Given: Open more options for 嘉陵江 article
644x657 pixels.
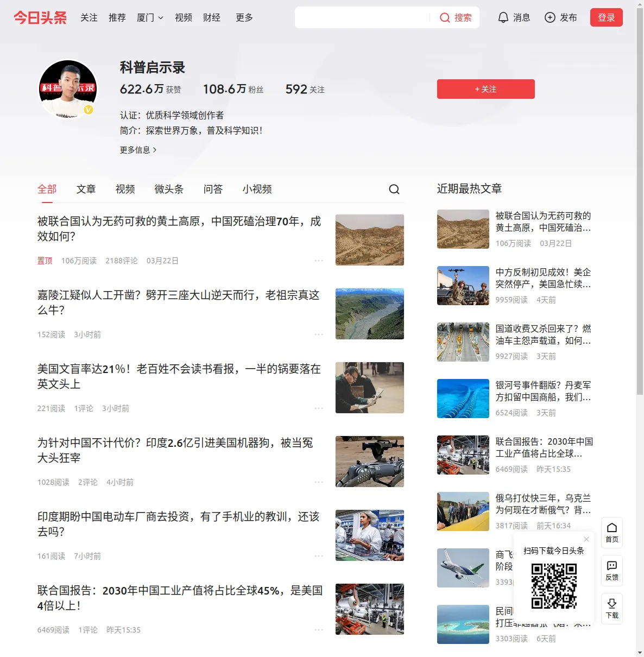Looking at the screenshot, I should coord(319,334).
